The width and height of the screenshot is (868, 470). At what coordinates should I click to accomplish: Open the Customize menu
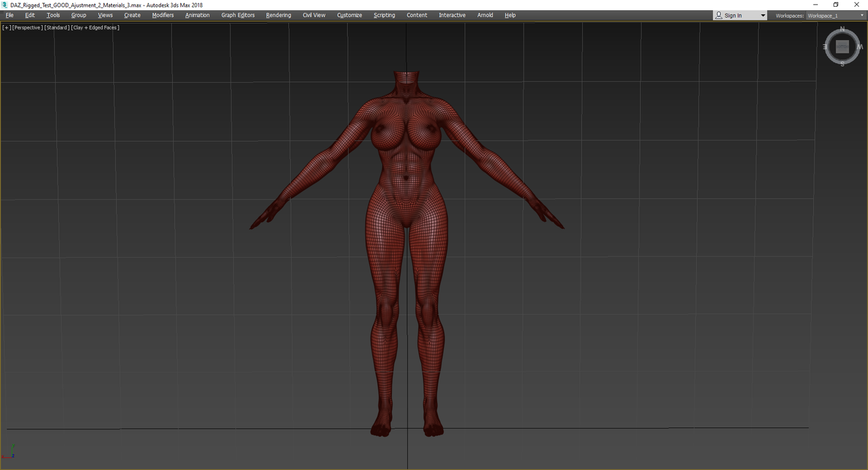pos(349,15)
